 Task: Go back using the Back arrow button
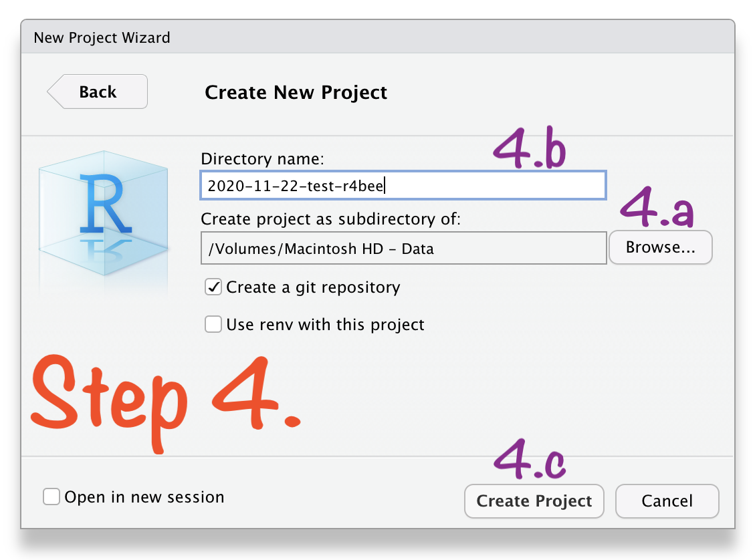tap(97, 92)
